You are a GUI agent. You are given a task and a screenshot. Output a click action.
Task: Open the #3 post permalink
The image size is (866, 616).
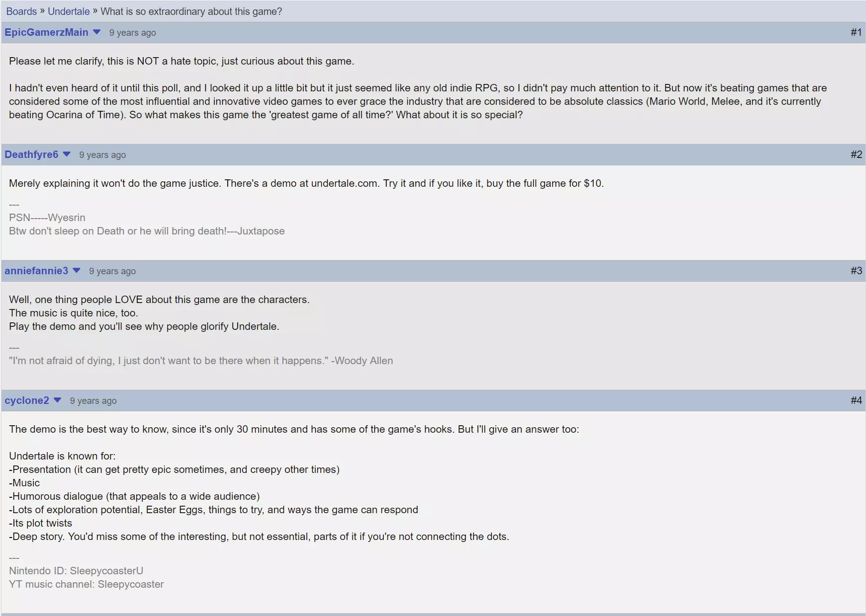click(x=856, y=271)
